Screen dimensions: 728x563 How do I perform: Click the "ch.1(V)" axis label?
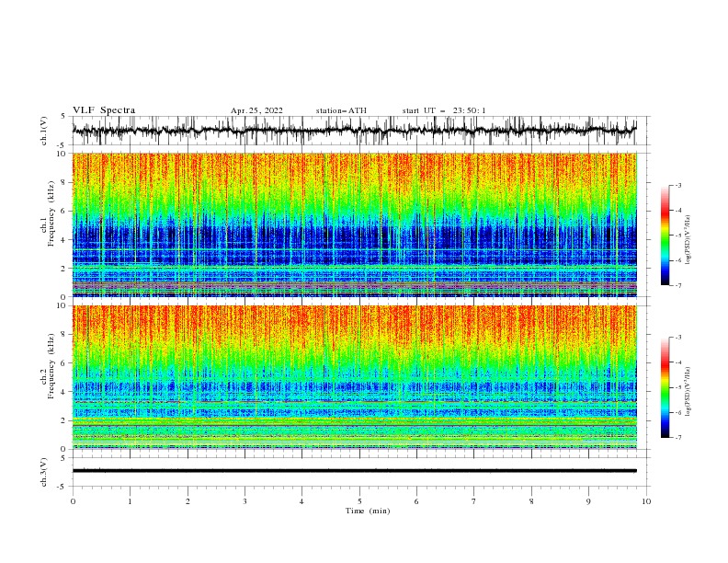44,131
